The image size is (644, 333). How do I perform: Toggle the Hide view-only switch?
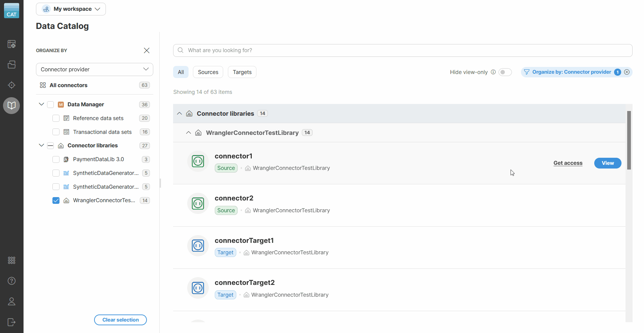click(505, 72)
